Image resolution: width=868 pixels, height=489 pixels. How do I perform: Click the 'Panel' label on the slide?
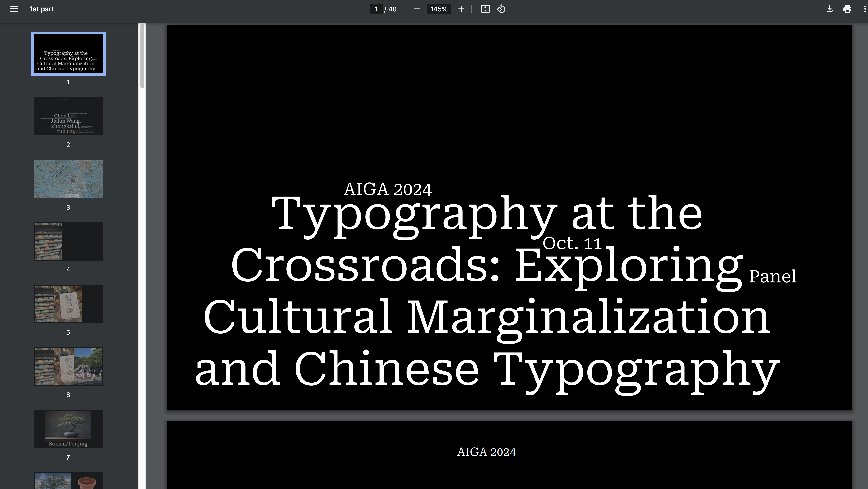point(773,277)
